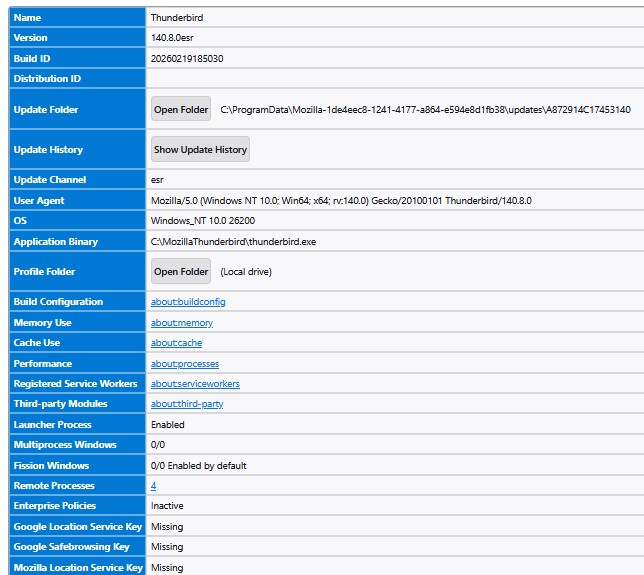Click the Memory Use row header
This screenshot has height=575, width=644.
[77, 322]
